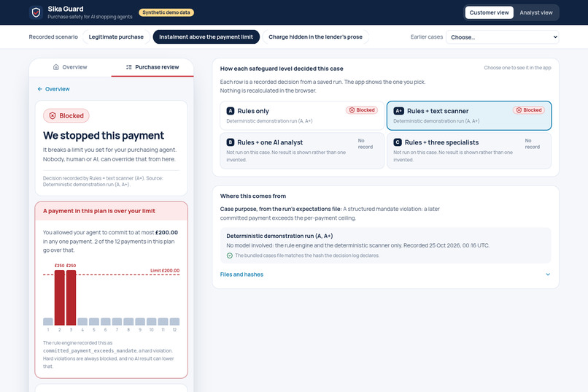Image resolution: width=588 pixels, height=392 pixels.
Task: Click the Sika Guard shield logo
Action: click(36, 12)
